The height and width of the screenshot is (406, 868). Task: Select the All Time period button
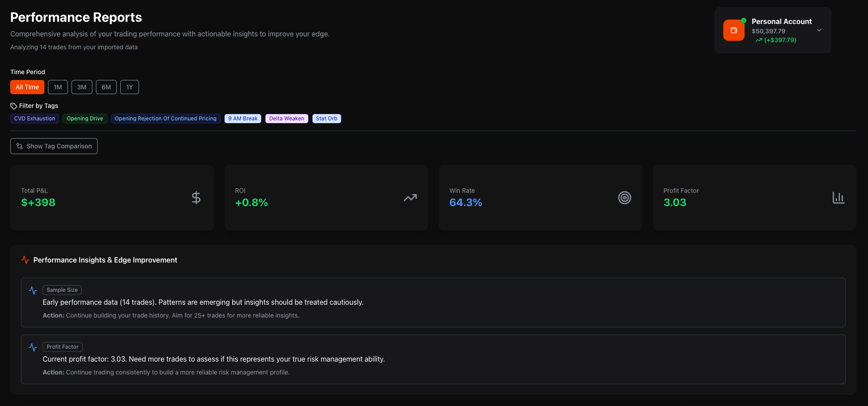[27, 87]
